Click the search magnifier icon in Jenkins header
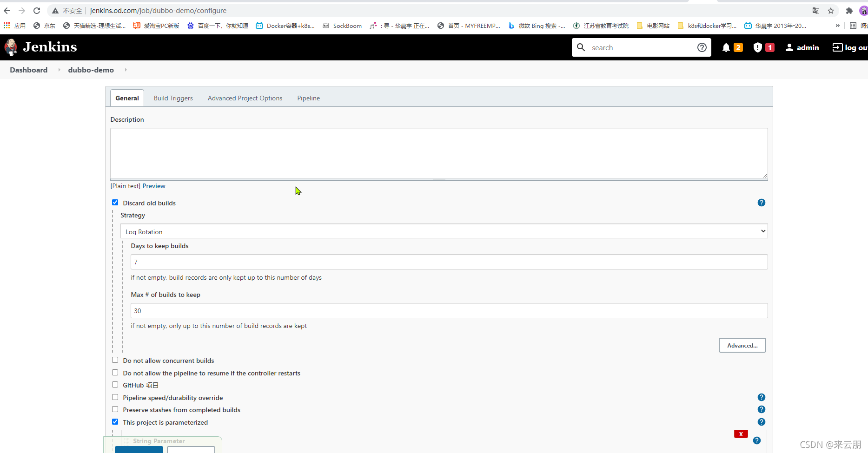The width and height of the screenshot is (868, 453). pyautogui.click(x=581, y=47)
